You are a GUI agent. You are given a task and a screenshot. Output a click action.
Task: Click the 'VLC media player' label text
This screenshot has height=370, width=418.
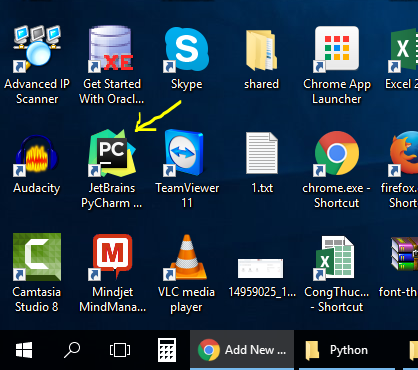[186, 299]
